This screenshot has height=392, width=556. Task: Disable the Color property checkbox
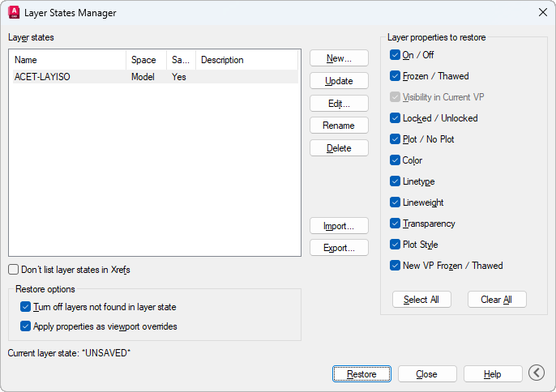[396, 160]
